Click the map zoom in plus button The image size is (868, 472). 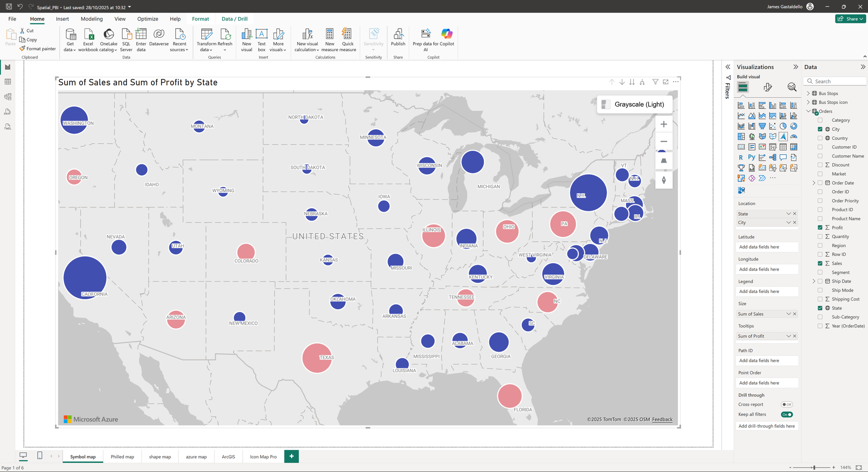click(664, 125)
